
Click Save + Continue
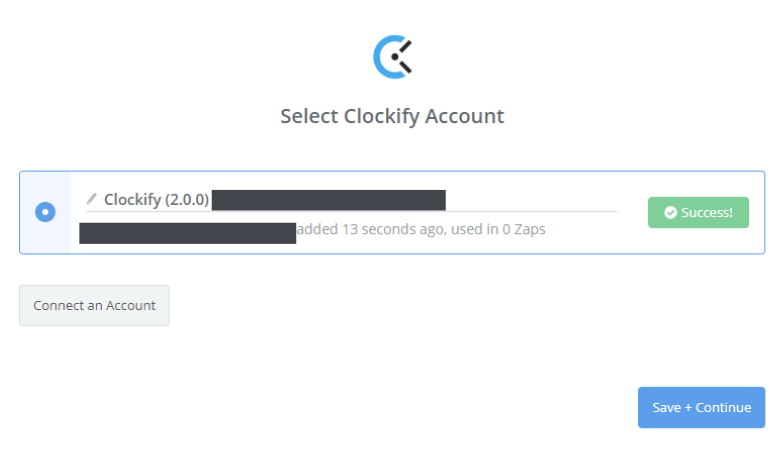pyautogui.click(x=701, y=407)
